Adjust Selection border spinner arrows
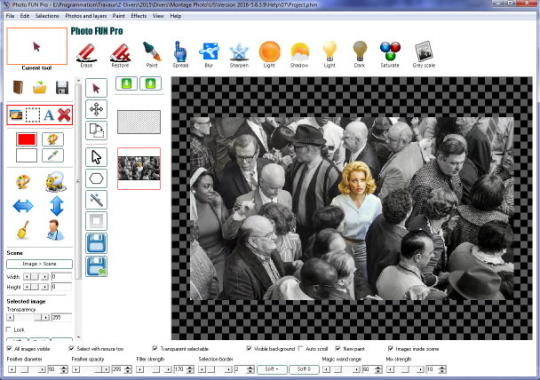 251,370
